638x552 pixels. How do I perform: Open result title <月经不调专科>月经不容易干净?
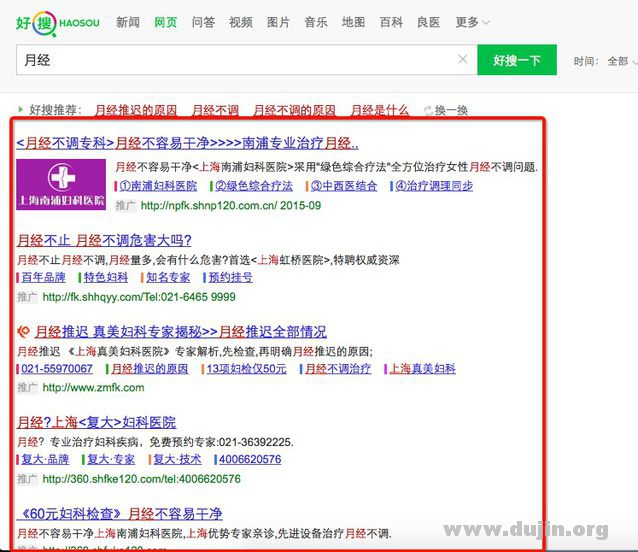[x=187, y=143]
